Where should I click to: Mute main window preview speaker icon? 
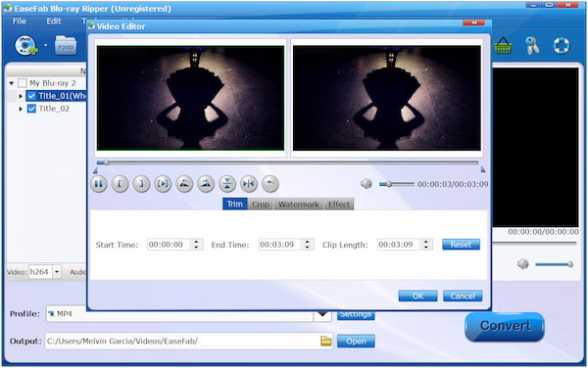pos(523,264)
